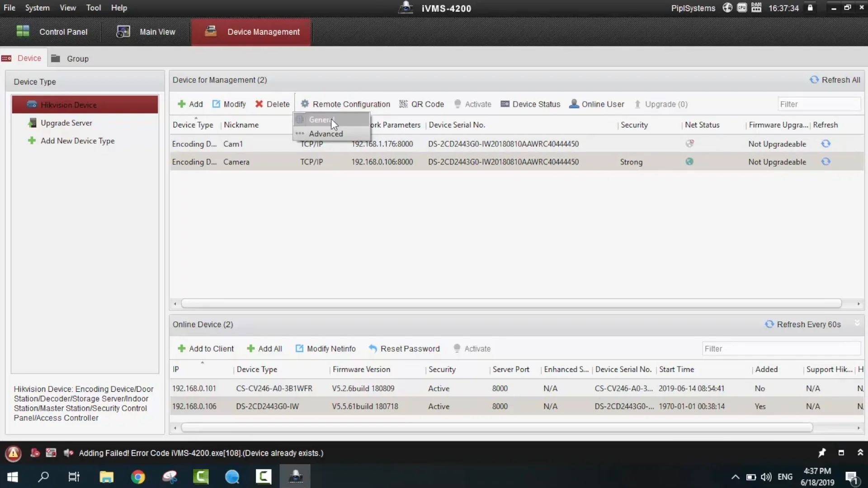Click Modify device button
The width and height of the screenshot is (868, 488).
(229, 104)
